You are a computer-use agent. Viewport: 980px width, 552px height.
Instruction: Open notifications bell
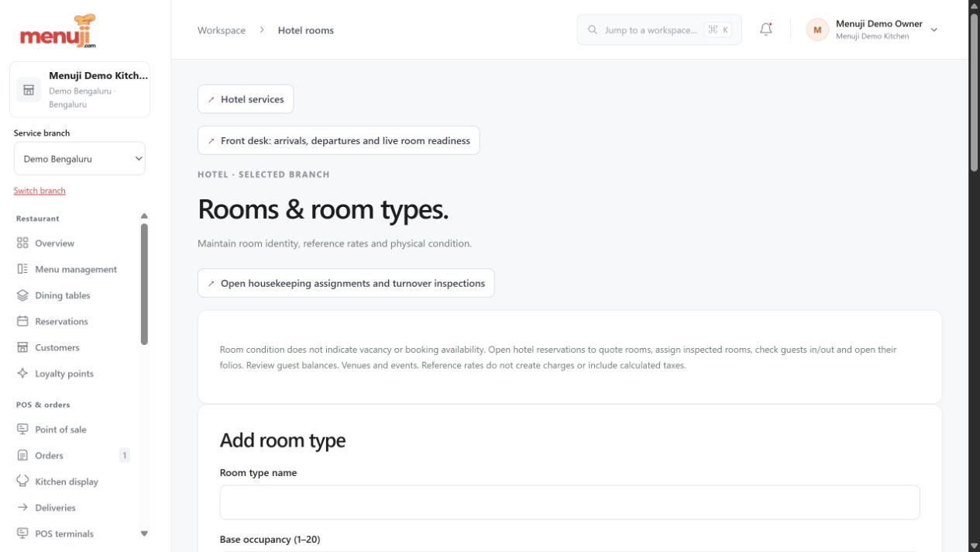pyautogui.click(x=765, y=29)
